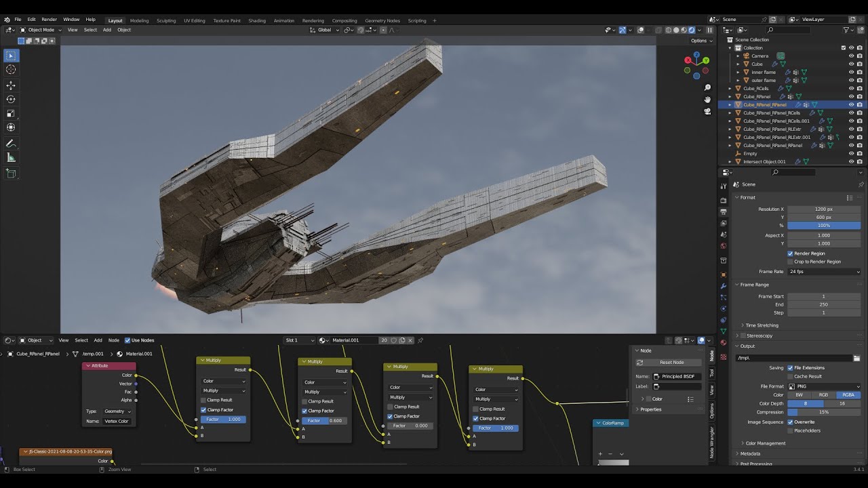Open the Modifier properties tab (wrench icon)
This screenshot has height=488, width=868.
pyautogui.click(x=724, y=286)
